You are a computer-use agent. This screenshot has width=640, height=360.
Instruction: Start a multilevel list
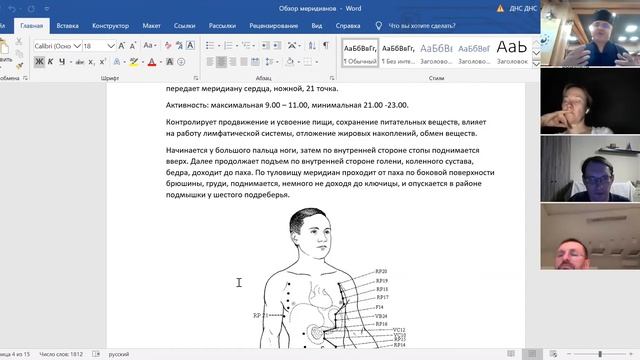(x=246, y=45)
